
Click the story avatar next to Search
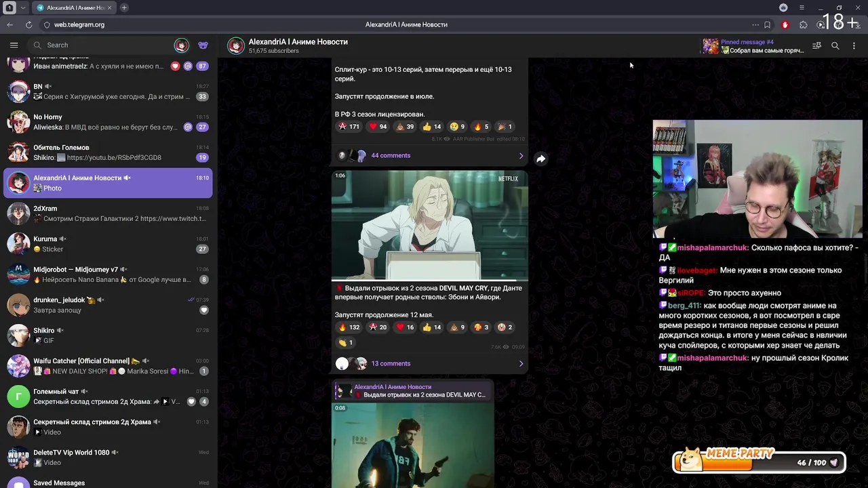(181, 45)
